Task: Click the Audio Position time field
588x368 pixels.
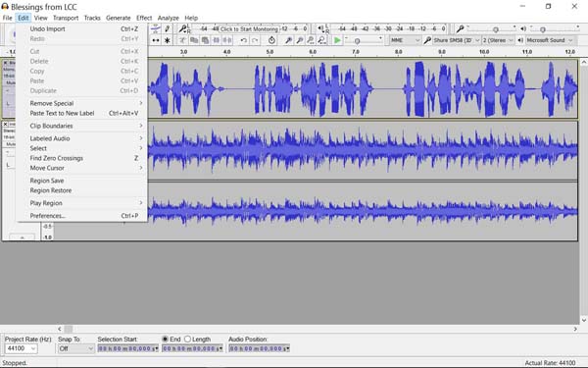Action: (259, 348)
